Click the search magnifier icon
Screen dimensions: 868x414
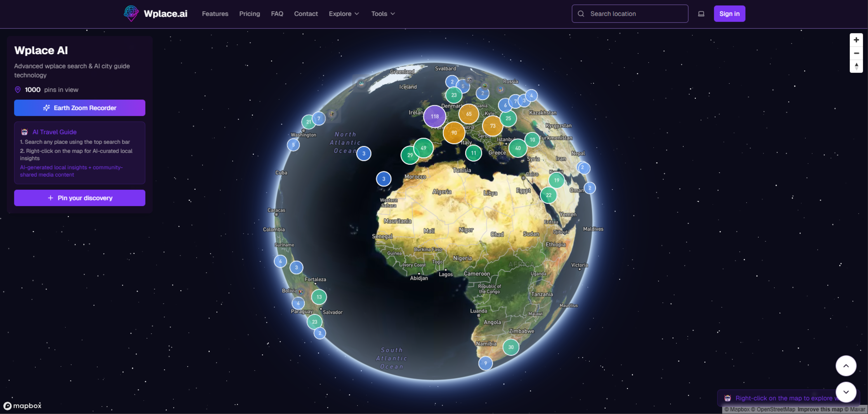click(581, 14)
